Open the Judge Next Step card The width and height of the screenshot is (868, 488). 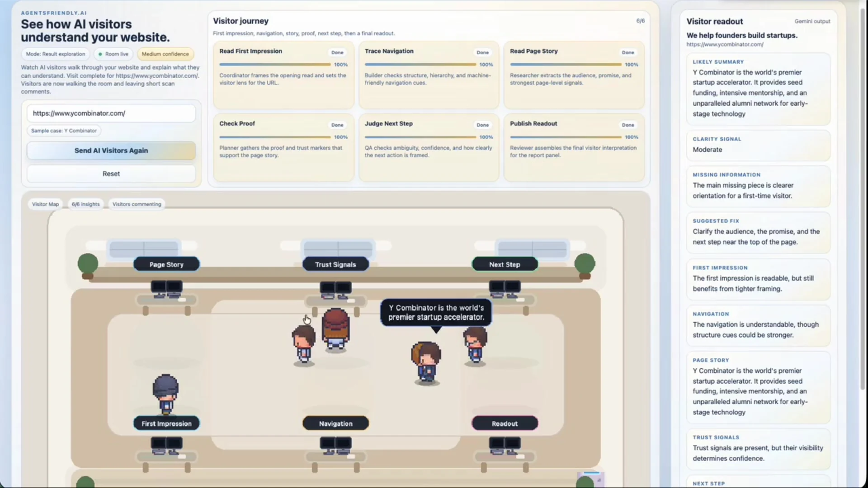coord(429,147)
